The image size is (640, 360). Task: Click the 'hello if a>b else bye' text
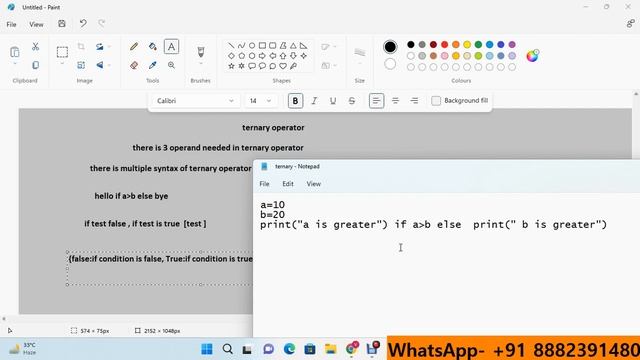(x=131, y=196)
